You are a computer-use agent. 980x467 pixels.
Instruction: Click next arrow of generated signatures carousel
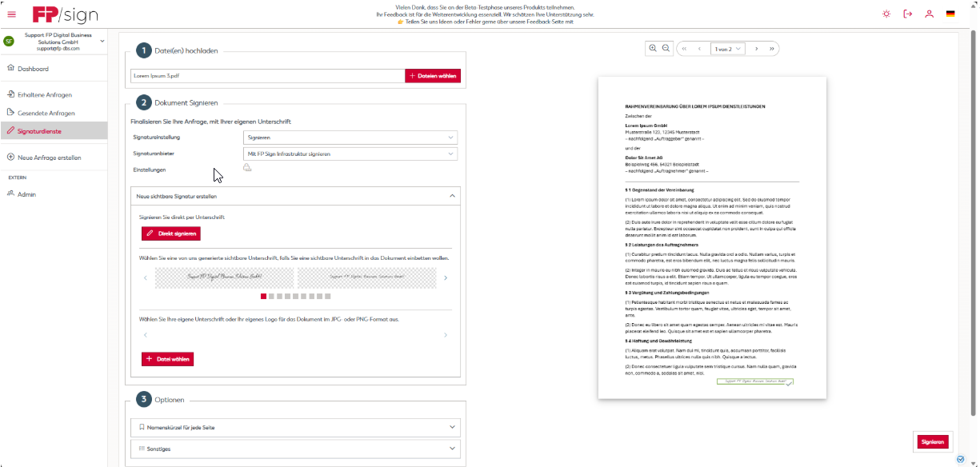pos(446,278)
